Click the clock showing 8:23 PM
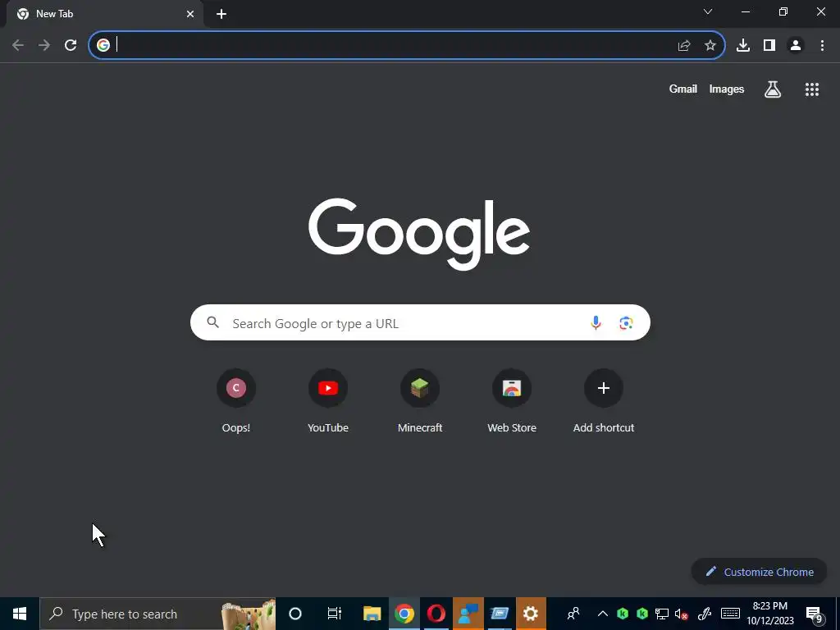Viewport: 840px width, 630px height. pos(770,614)
